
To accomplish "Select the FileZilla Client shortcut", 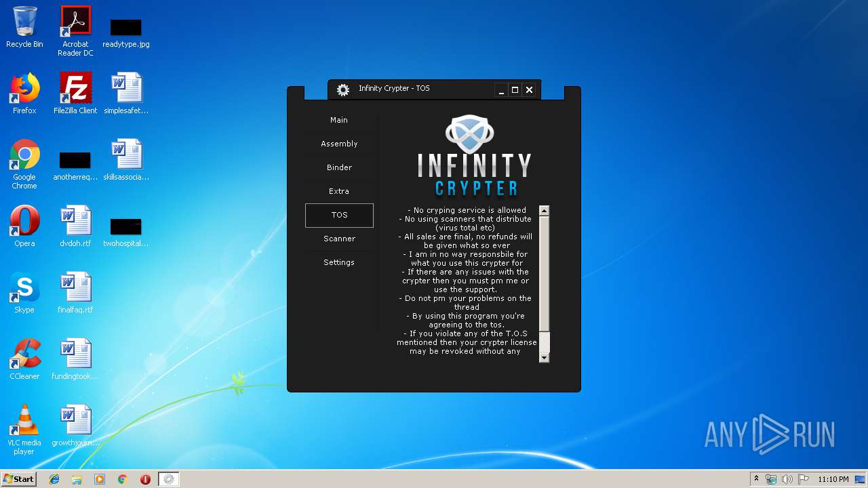I will (75, 94).
